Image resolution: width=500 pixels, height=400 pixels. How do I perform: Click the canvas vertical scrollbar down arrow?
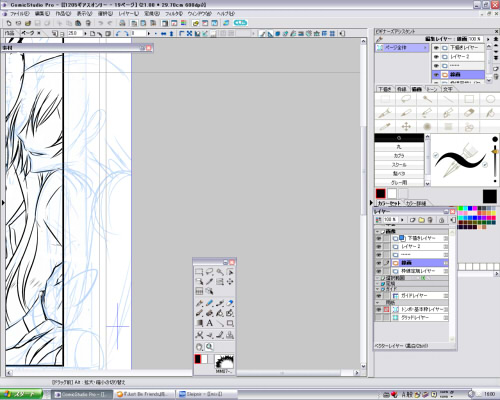coord(363,366)
